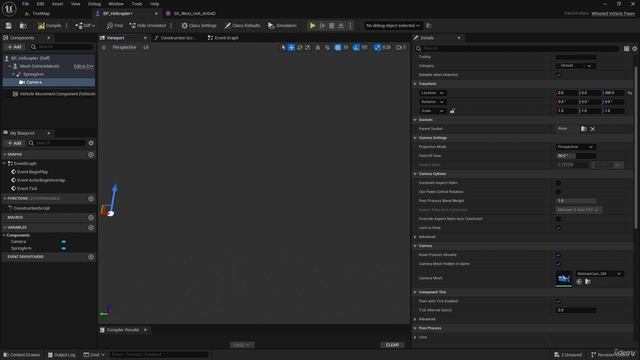Screen dimensions: 640x360
Task: Click the Save blueprint icon
Action: tap(9, 26)
